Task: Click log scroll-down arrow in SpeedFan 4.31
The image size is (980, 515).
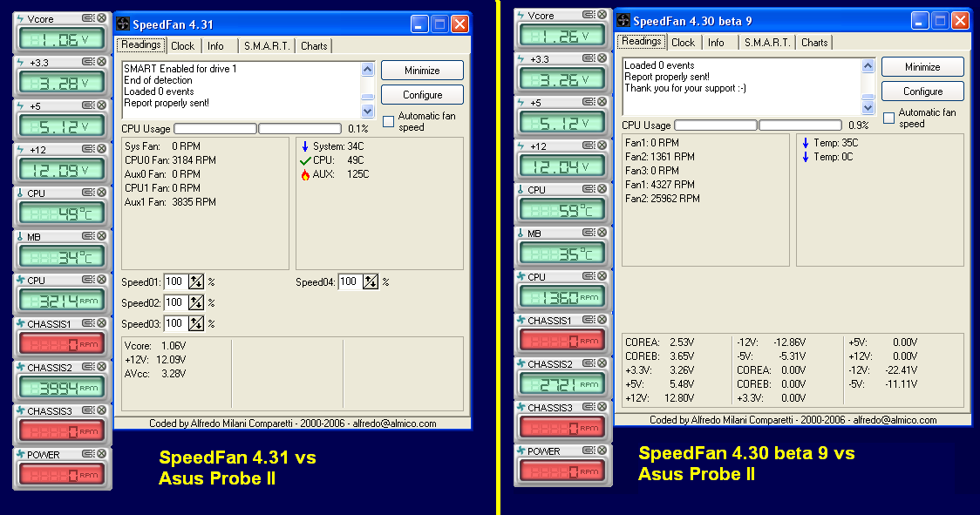Action: (368, 111)
